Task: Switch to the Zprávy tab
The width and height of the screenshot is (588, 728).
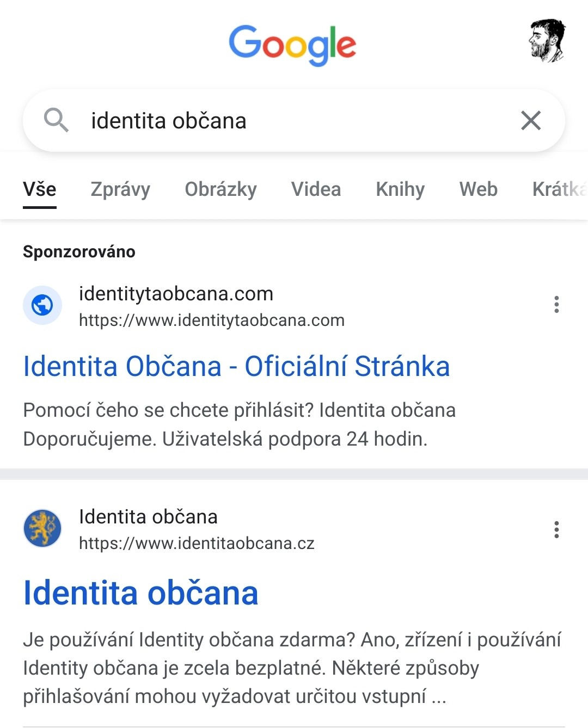Action: (120, 189)
